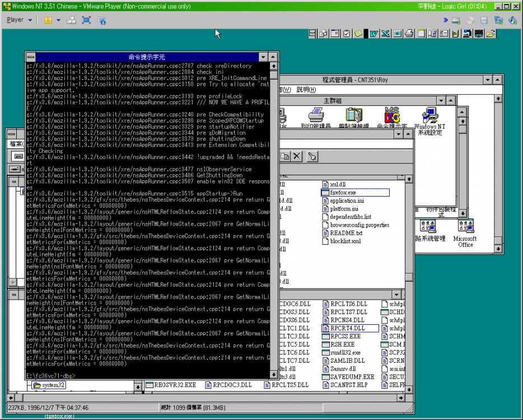523x420 pixels.
Task: Click the VMware pause virtual machine button
Action: point(48,20)
